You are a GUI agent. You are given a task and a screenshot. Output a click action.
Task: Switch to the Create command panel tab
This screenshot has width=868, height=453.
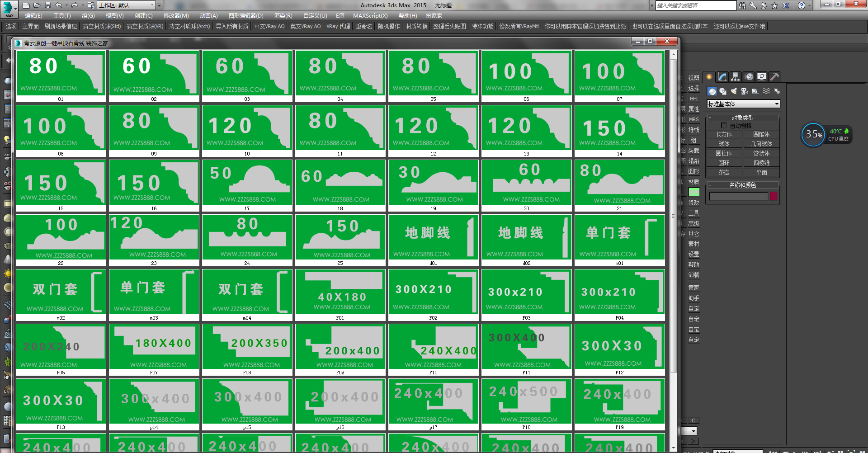point(709,77)
